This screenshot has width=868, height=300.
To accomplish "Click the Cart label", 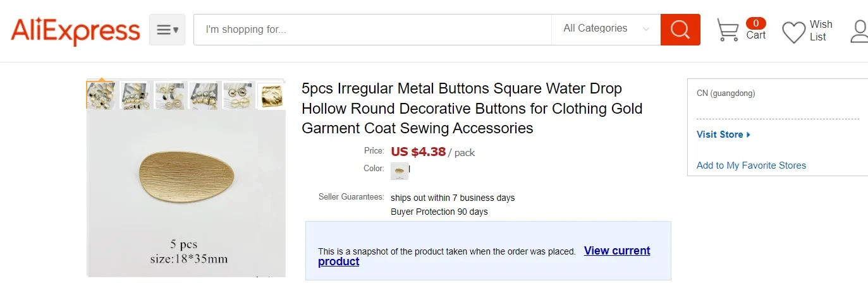I will [x=756, y=35].
